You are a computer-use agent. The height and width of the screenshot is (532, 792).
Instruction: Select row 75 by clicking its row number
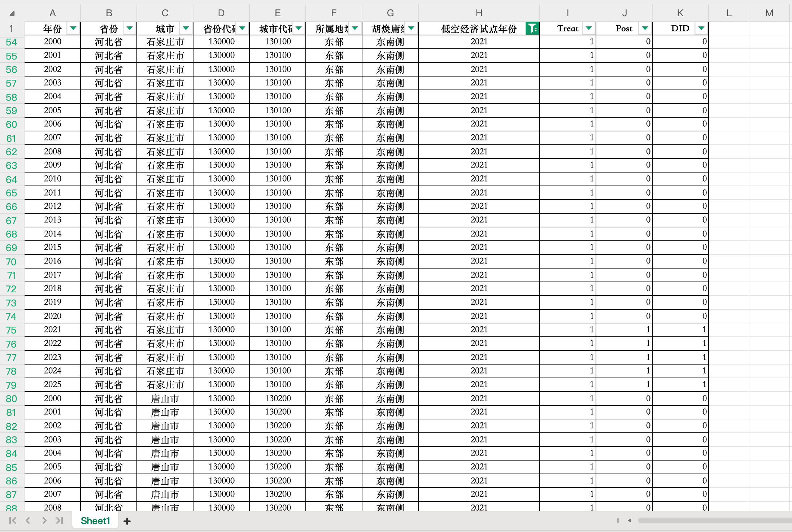[11, 330]
